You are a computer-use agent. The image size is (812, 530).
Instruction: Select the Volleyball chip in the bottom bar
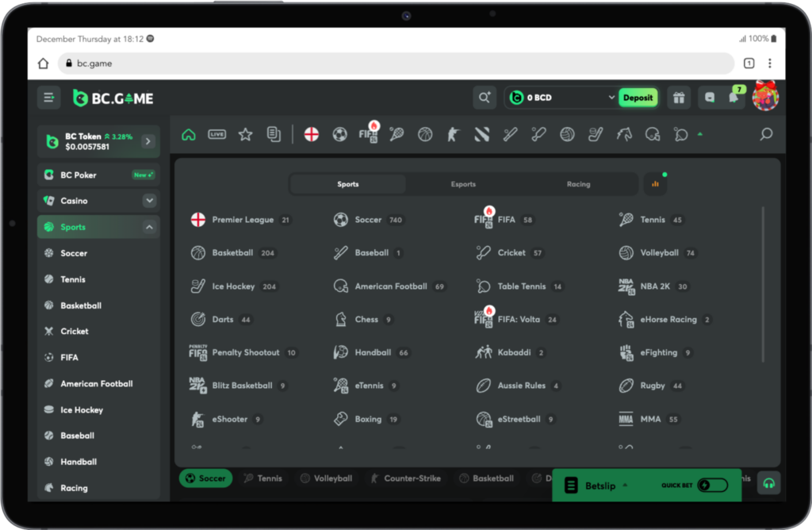point(326,478)
